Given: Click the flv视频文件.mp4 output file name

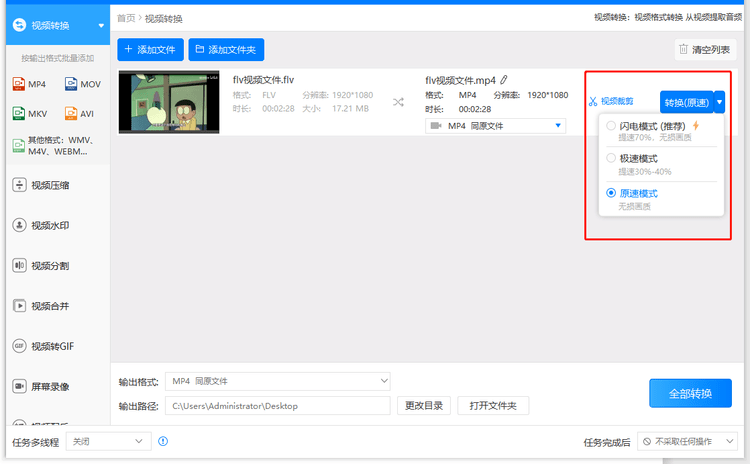Looking at the screenshot, I should tap(460, 80).
